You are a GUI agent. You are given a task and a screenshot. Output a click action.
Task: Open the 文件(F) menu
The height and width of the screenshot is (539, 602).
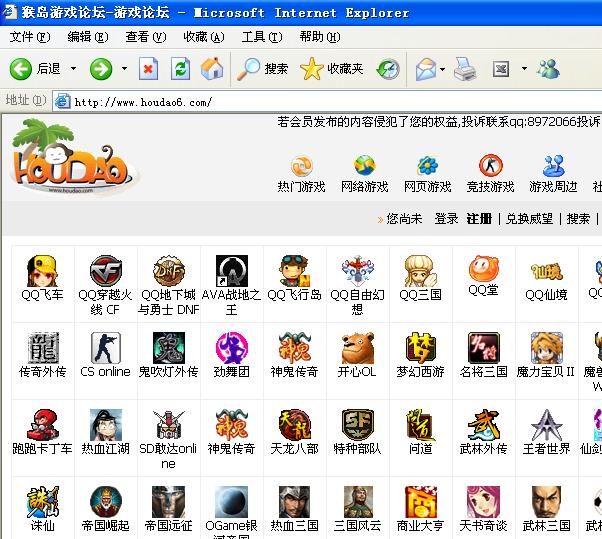pyautogui.click(x=30, y=37)
